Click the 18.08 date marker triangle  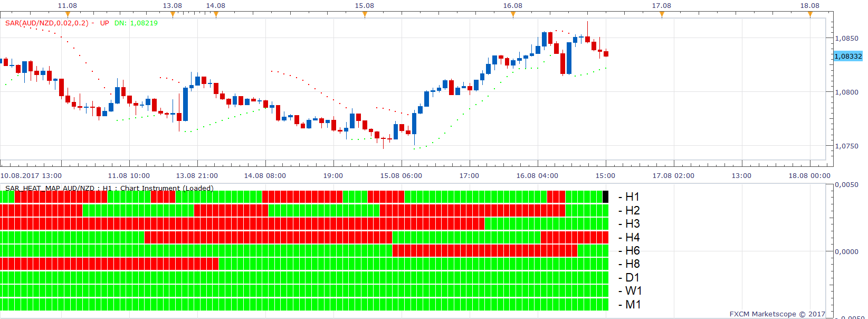click(810, 14)
